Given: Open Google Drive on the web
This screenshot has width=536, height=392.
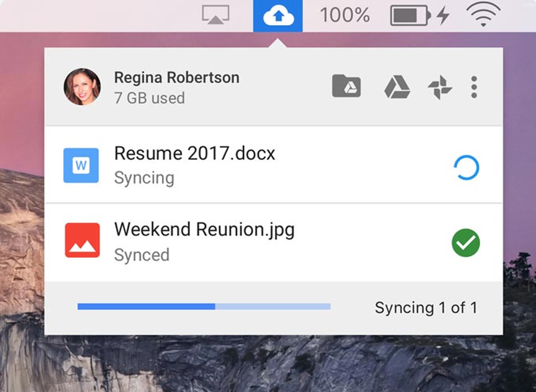Looking at the screenshot, I should tap(397, 87).
